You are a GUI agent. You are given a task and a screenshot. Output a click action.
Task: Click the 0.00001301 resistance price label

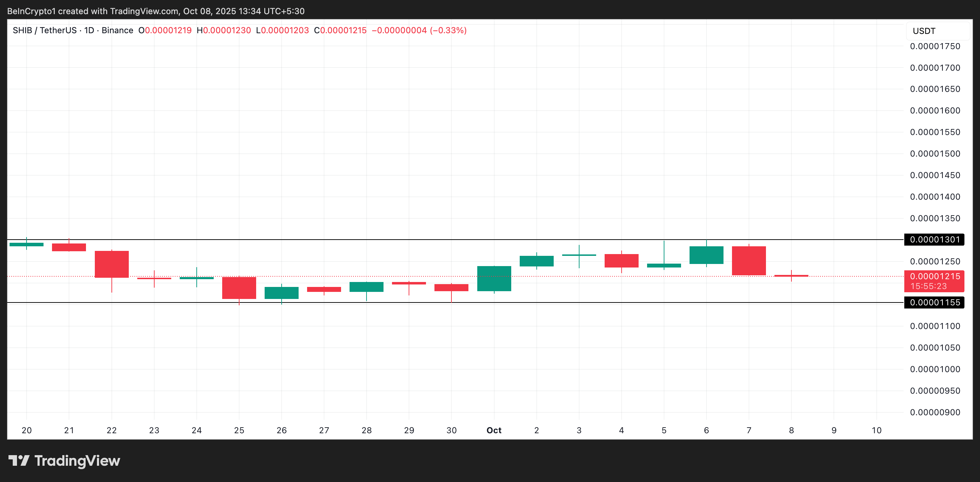click(934, 240)
